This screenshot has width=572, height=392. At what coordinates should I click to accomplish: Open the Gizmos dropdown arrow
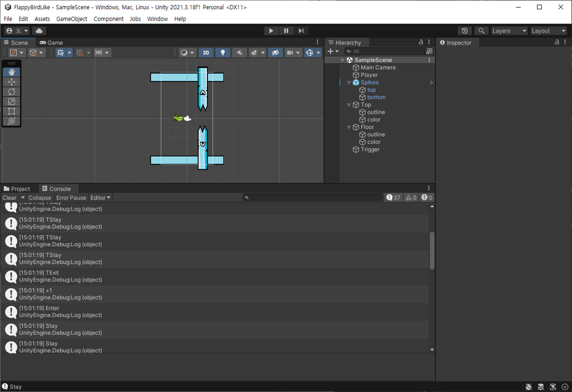319,52
